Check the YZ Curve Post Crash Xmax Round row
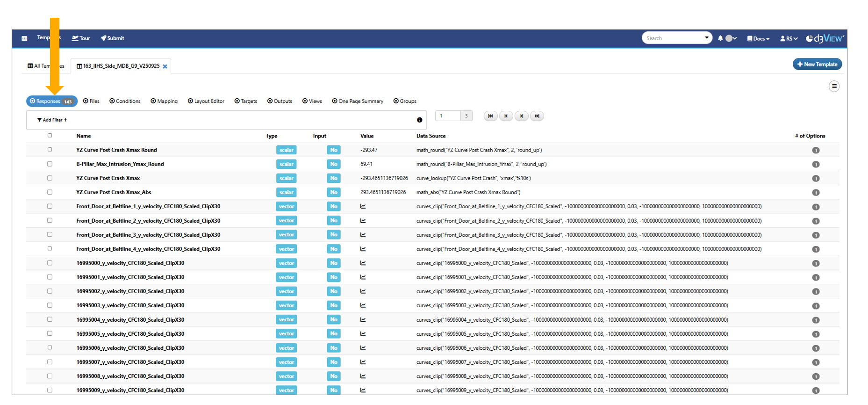Viewport: 868px width, 405px height. click(50, 150)
